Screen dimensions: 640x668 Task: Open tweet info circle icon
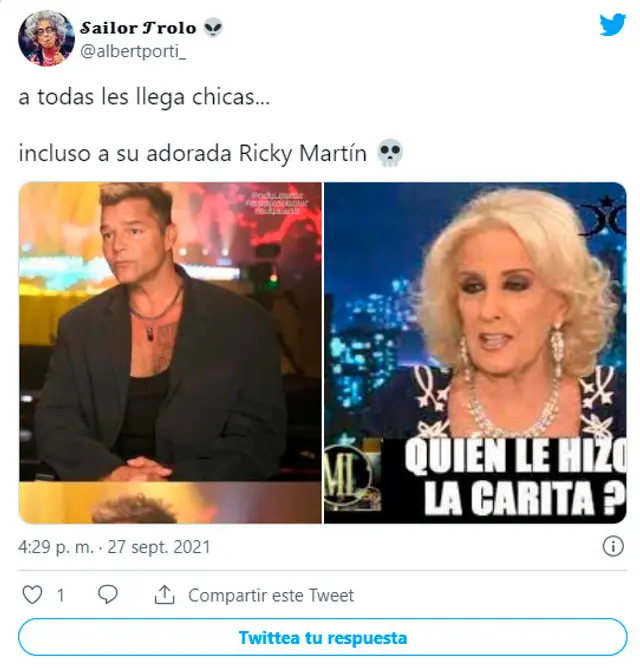pos(613,546)
